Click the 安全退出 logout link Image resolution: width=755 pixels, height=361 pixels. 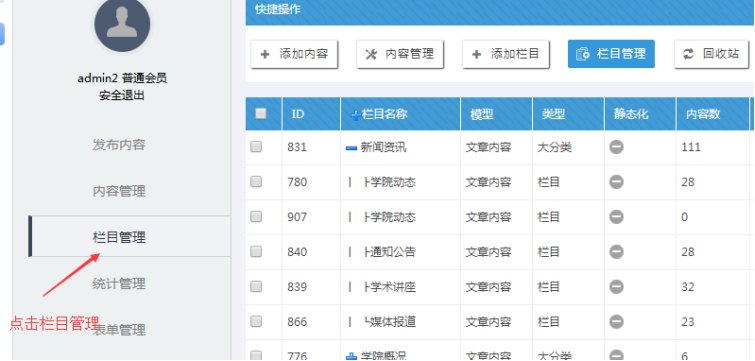coord(122,95)
